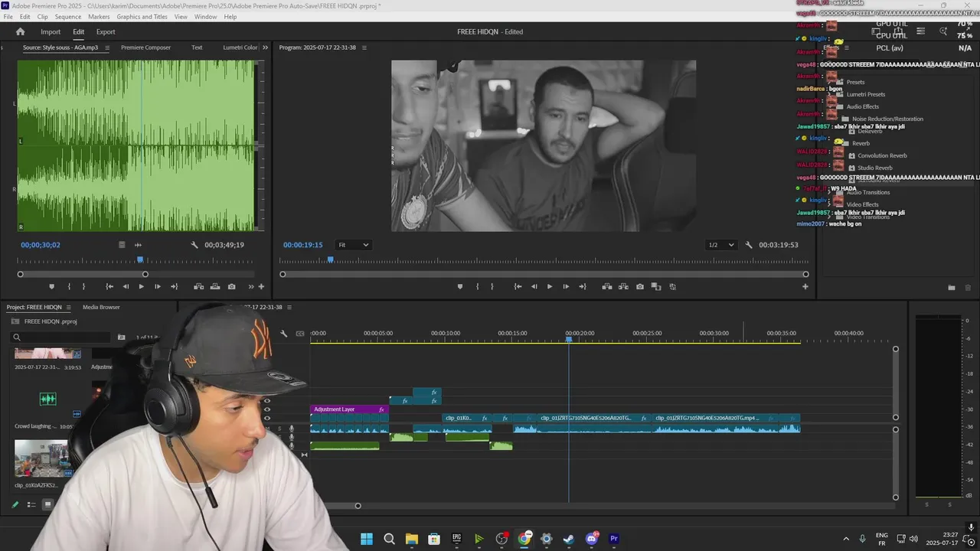Image resolution: width=980 pixels, height=551 pixels.
Task: Open the 1/2 playback resolution dropdown
Action: coord(720,245)
